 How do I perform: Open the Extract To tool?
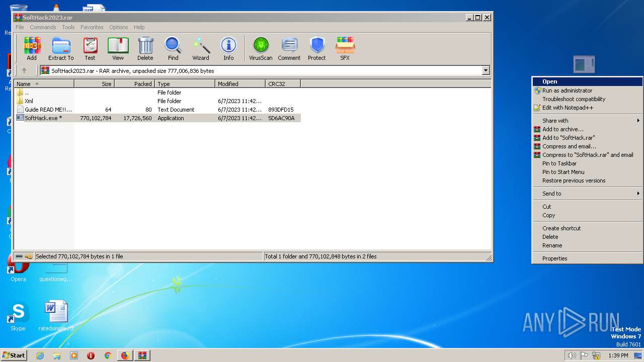[61, 49]
